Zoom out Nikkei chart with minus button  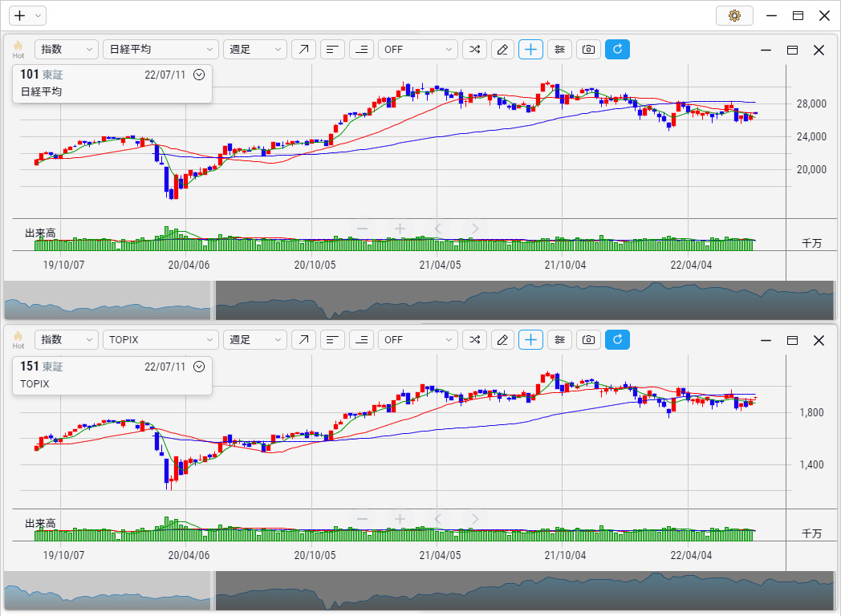[362, 229]
